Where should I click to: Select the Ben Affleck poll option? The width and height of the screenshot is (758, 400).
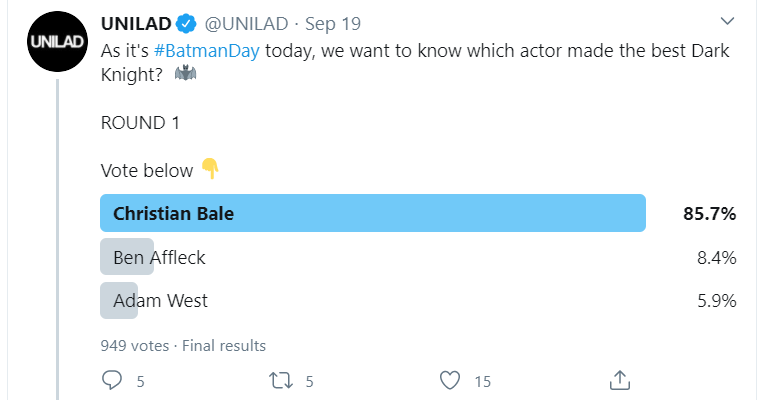(x=159, y=257)
